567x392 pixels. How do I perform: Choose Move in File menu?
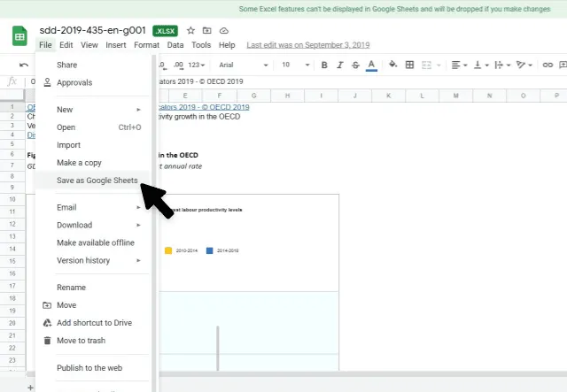tap(94, 305)
